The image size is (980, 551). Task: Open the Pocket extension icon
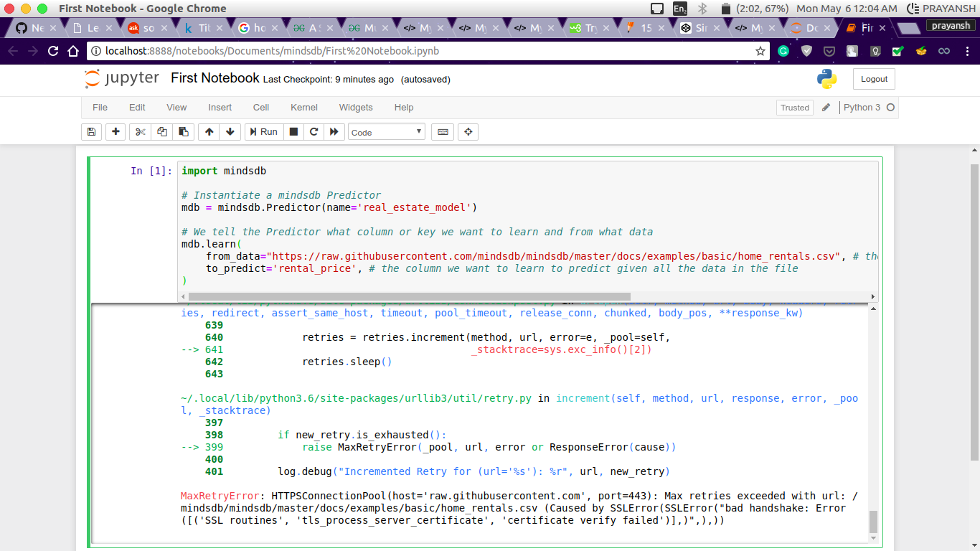(829, 51)
